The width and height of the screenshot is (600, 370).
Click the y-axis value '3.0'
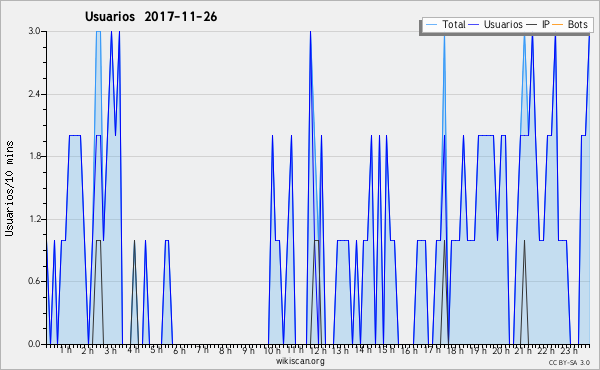pyautogui.click(x=34, y=31)
